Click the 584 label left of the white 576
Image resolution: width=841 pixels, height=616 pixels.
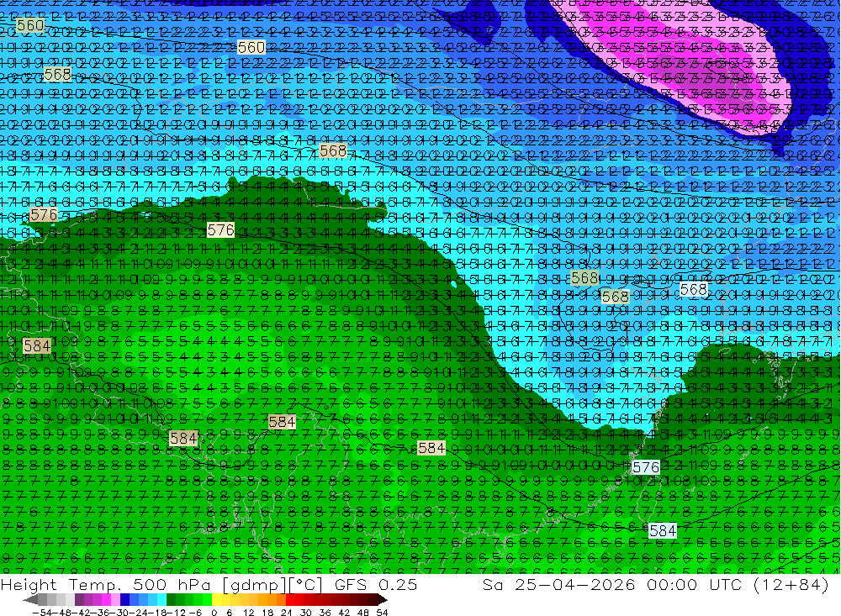[x=431, y=448]
